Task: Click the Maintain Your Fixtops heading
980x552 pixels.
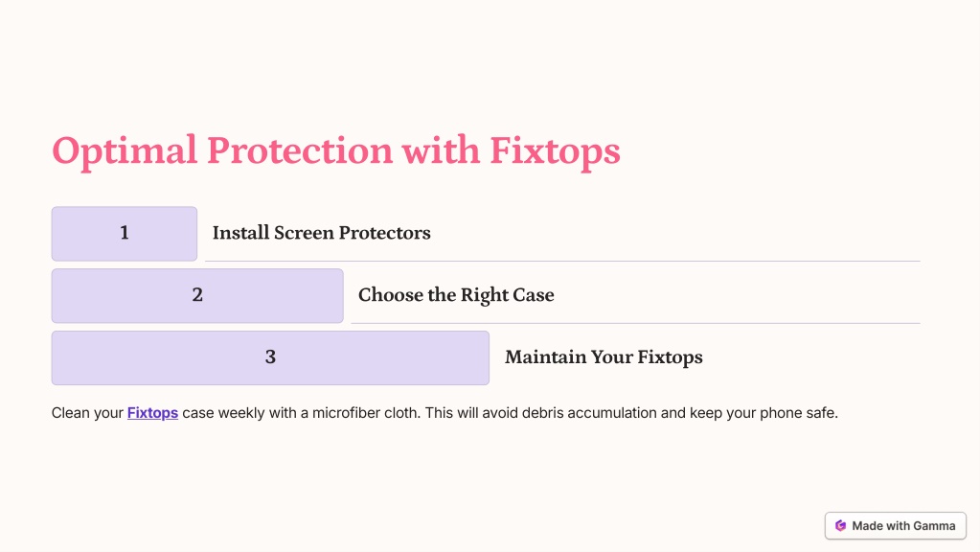Action: (604, 356)
